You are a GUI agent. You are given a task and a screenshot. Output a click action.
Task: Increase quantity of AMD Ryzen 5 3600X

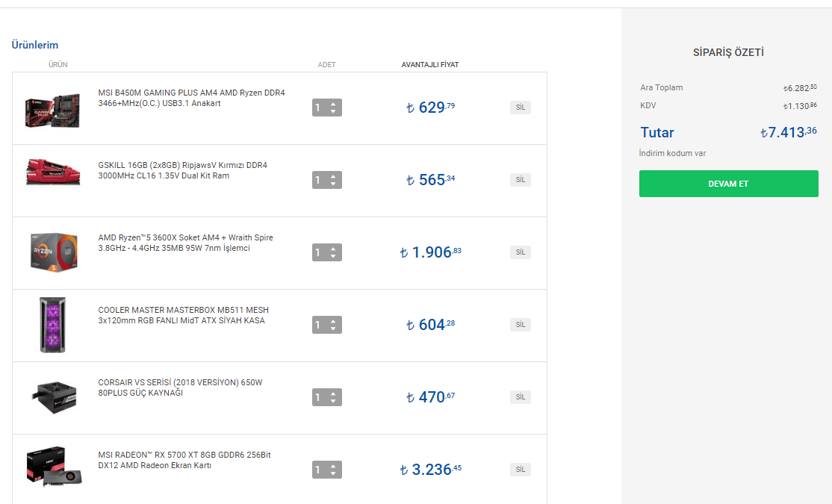click(x=333, y=249)
